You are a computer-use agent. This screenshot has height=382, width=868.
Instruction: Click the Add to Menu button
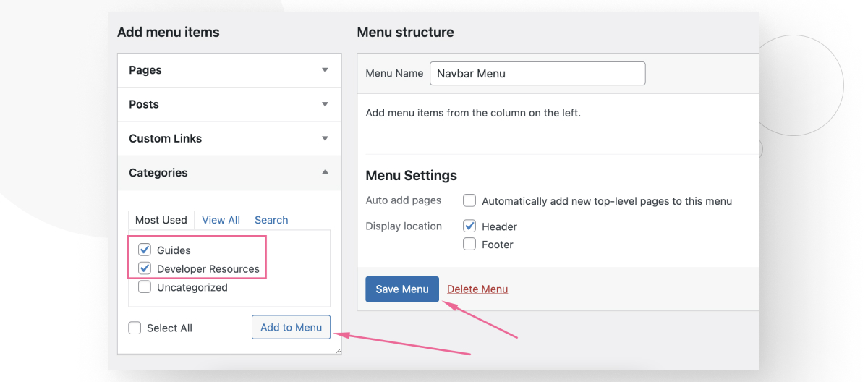click(291, 327)
